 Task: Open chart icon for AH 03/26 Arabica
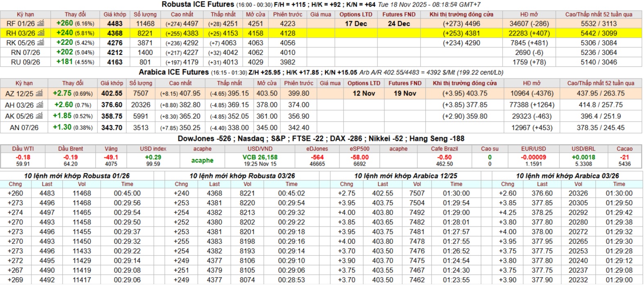pos(40,105)
